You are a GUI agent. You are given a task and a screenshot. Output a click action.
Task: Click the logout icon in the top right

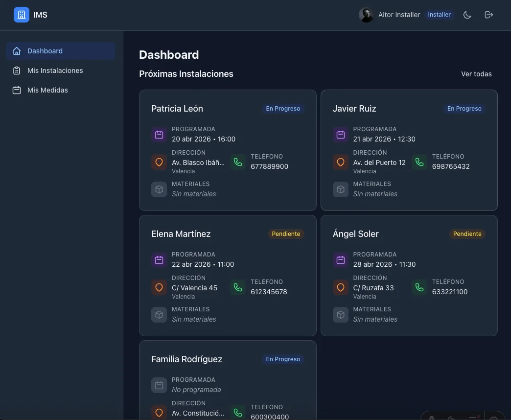[x=488, y=15]
